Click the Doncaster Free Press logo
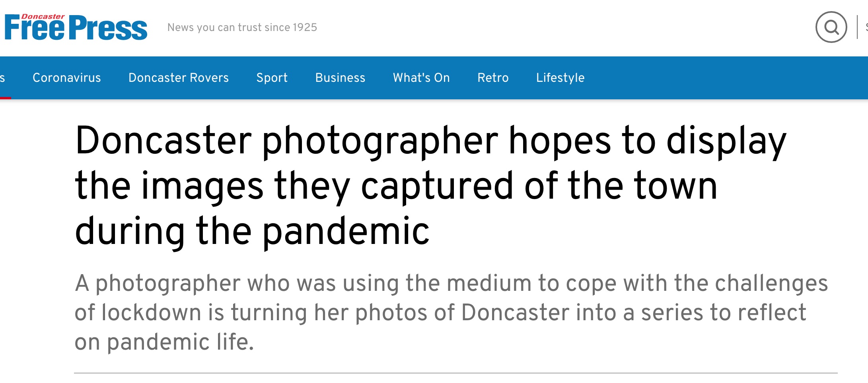Screen dimensions: 868x383 (76, 28)
